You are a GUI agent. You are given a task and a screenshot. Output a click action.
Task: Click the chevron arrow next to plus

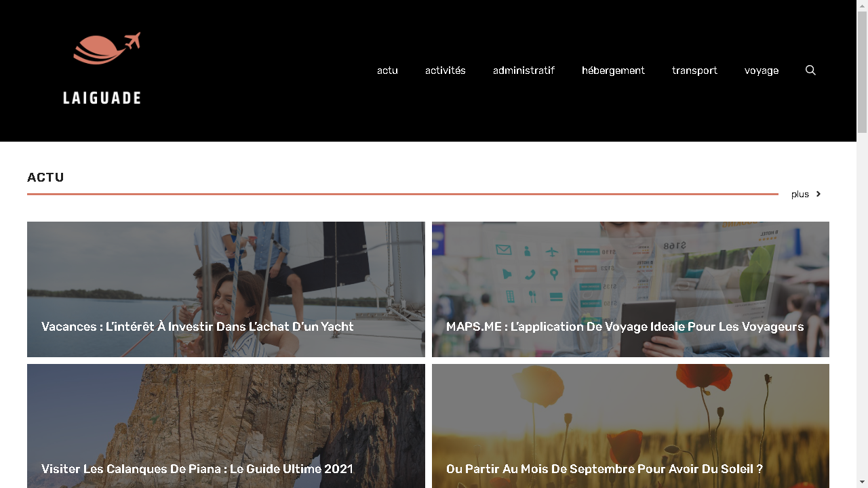tap(818, 194)
